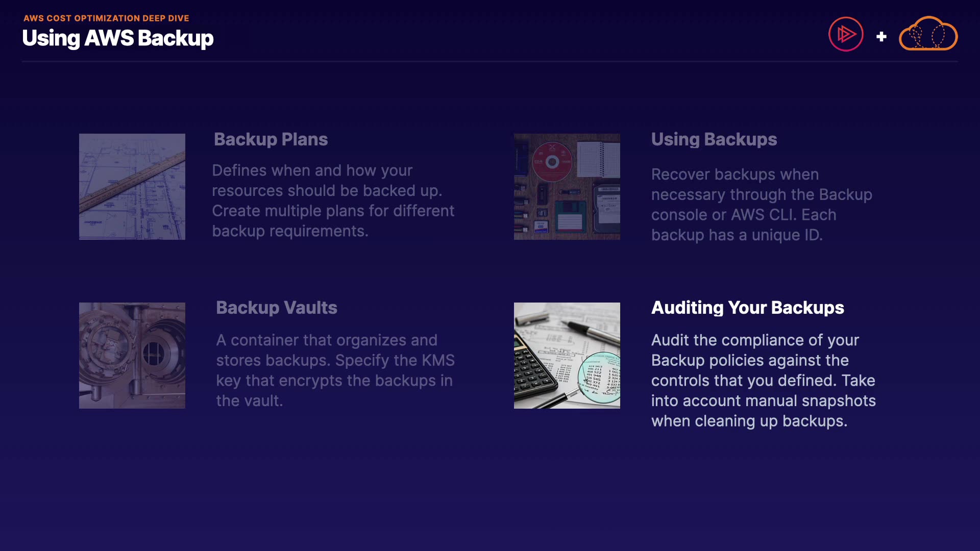Select the blueprint thumbnail for Backup Plans
980x551 pixels.
[x=132, y=187]
